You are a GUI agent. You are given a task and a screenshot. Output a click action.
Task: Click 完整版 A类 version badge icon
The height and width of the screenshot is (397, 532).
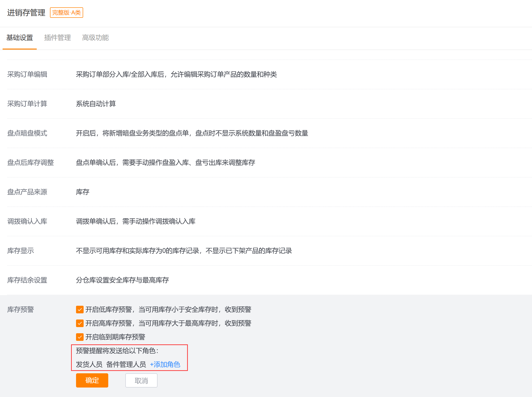point(66,12)
